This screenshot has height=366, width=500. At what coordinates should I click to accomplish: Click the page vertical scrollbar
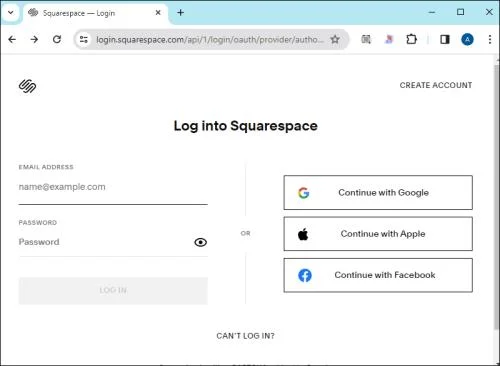point(497,197)
